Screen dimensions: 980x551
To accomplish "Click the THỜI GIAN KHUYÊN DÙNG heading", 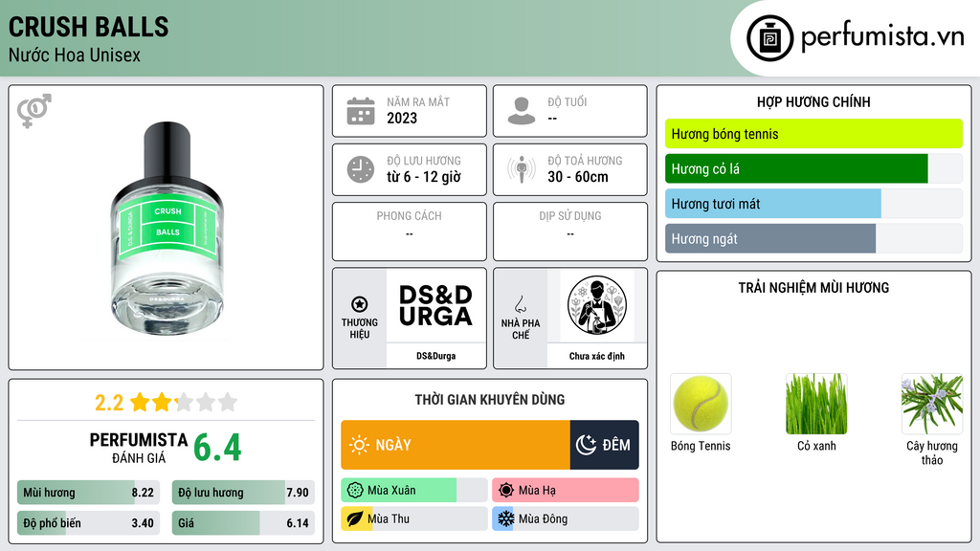I will tap(490, 400).
